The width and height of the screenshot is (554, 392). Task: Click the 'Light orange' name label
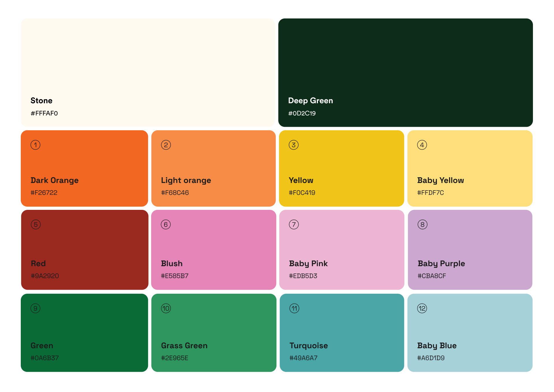coord(186,180)
